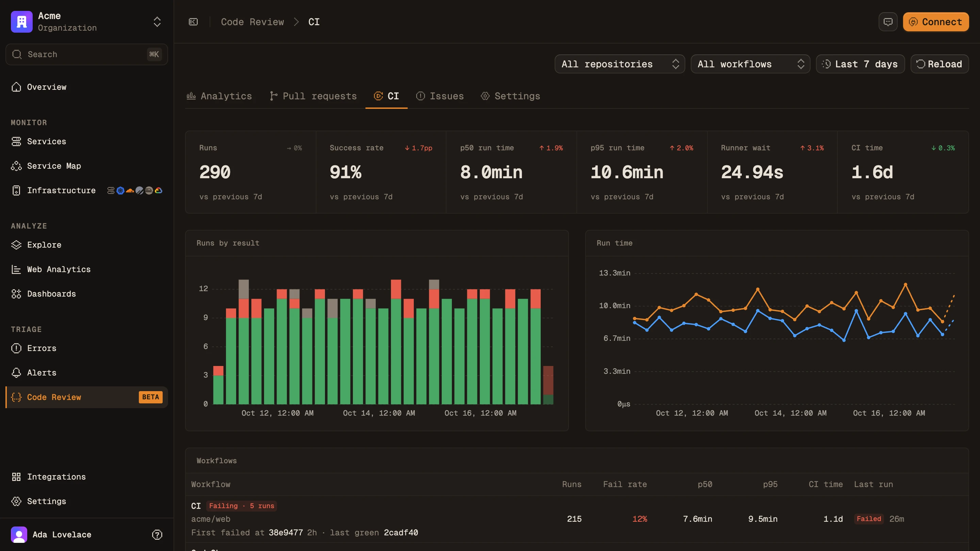
Task: Switch to the top Settings tab
Action: [510, 96]
